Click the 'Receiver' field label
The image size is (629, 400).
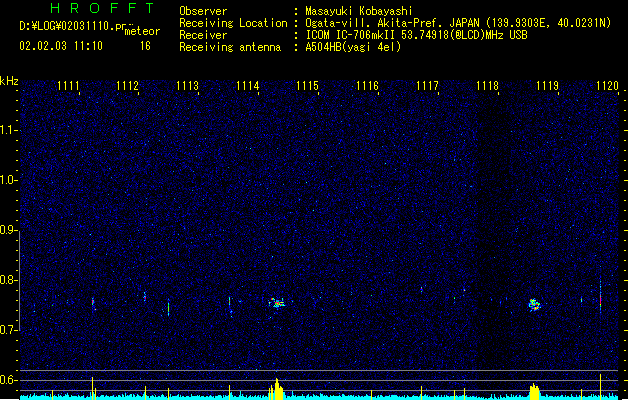[203, 35]
